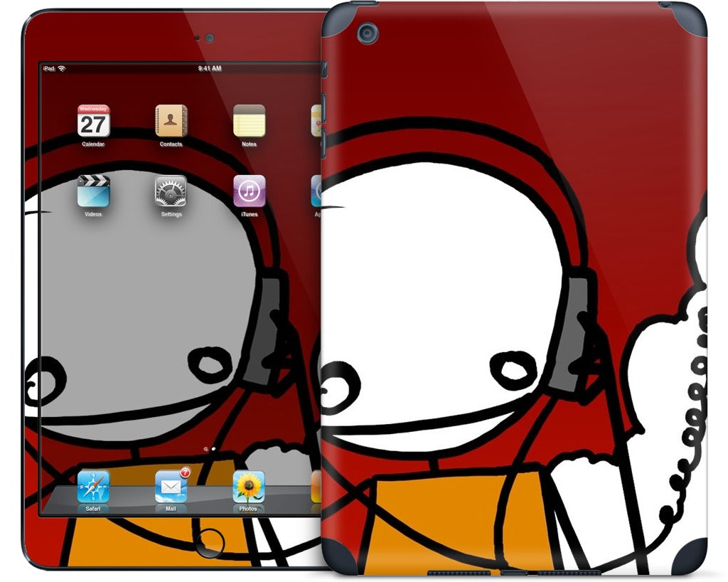Launch the iTunes app
The image size is (728, 582).
click(249, 191)
